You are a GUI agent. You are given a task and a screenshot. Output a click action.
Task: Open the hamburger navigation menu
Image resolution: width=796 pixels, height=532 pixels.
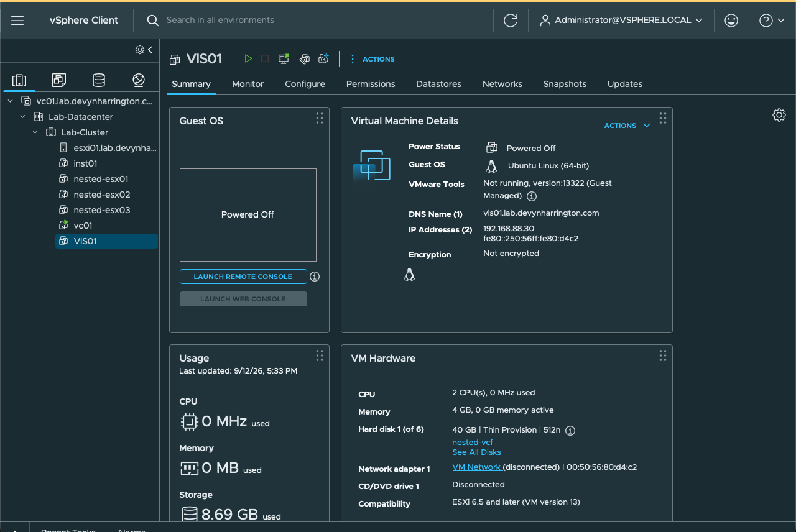pos(17,21)
